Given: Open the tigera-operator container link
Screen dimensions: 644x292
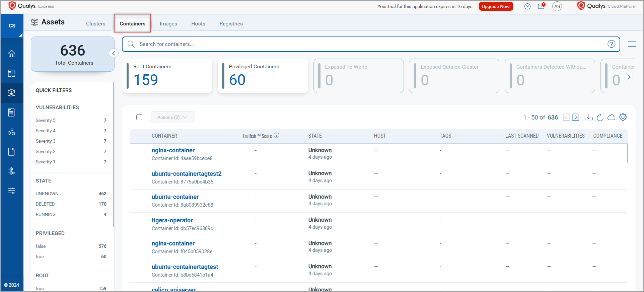Looking at the screenshot, I should tap(172, 220).
